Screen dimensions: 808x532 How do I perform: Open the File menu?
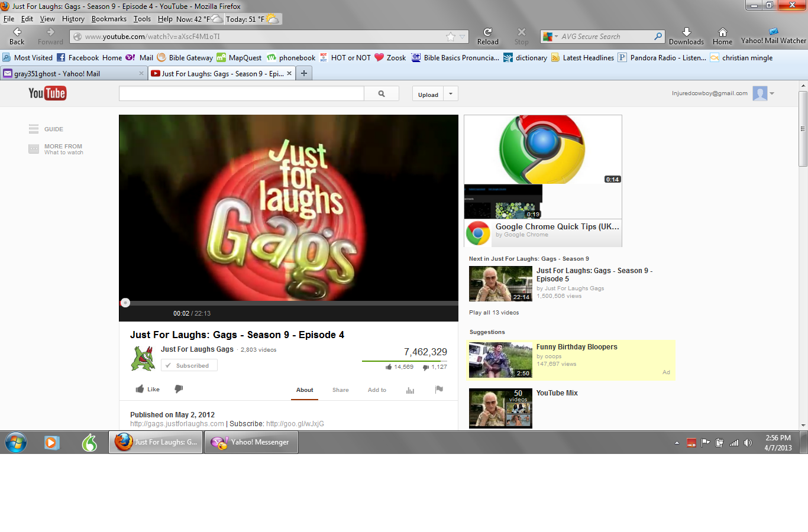[9, 19]
